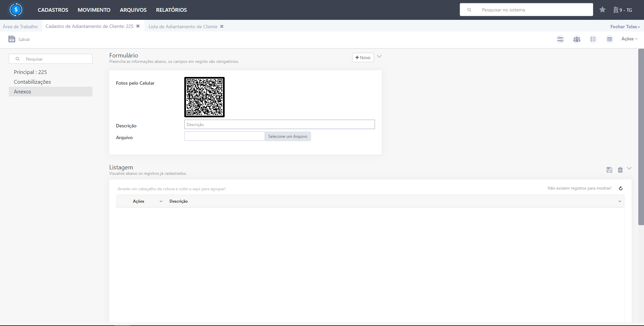Viewport: 644px width, 326px height.
Task: Click the 'Não existem registros para mostrar!' text
Action: (579, 188)
